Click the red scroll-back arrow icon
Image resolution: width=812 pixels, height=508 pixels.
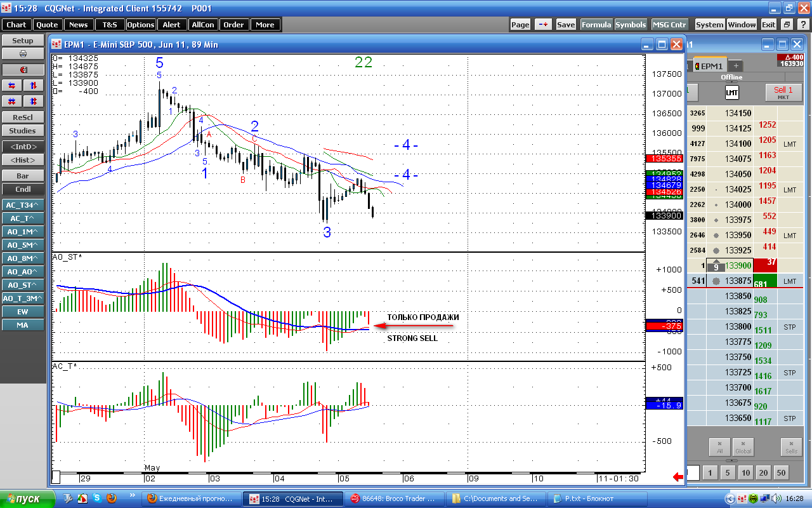pos(678,478)
